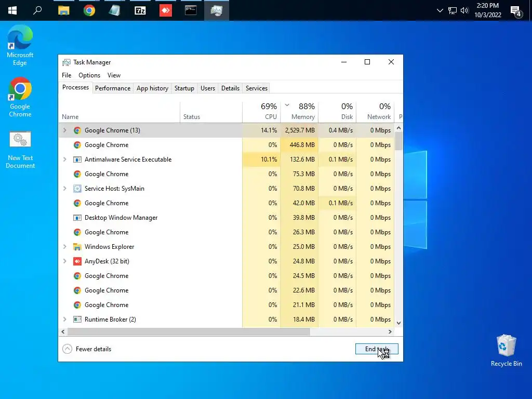The image size is (532, 399).
Task: Click vertical scrollbar up arrow
Action: tap(398, 128)
